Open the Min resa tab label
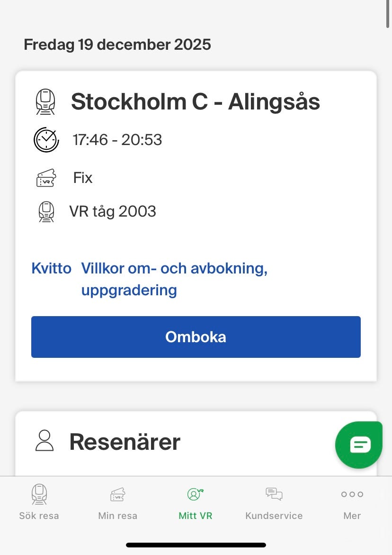Image resolution: width=392 pixels, height=555 pixels. pyautogui.click(x=117, y=516)
